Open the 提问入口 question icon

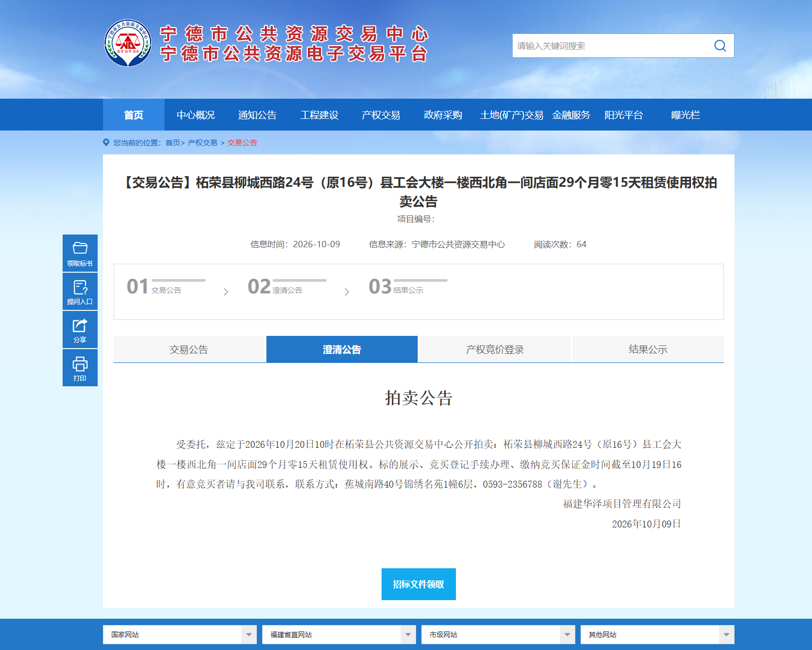80,287
